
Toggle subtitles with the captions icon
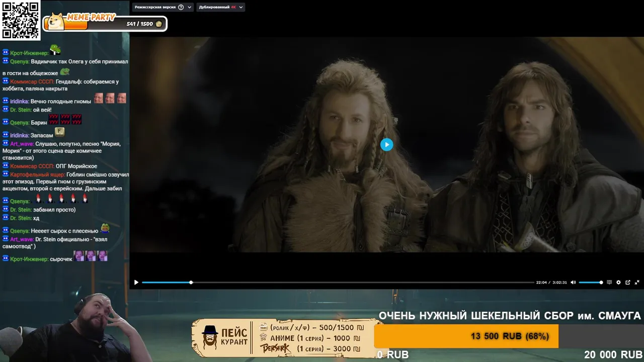[x=609, y=283]
